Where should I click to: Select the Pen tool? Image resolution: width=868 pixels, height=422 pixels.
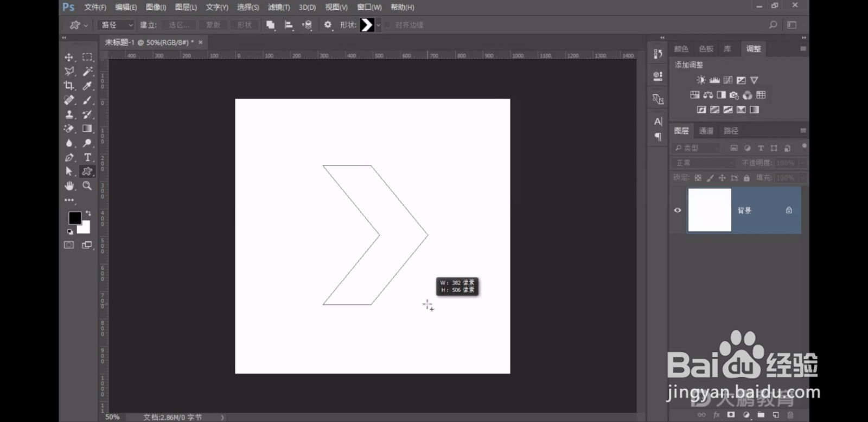[69, 157]
